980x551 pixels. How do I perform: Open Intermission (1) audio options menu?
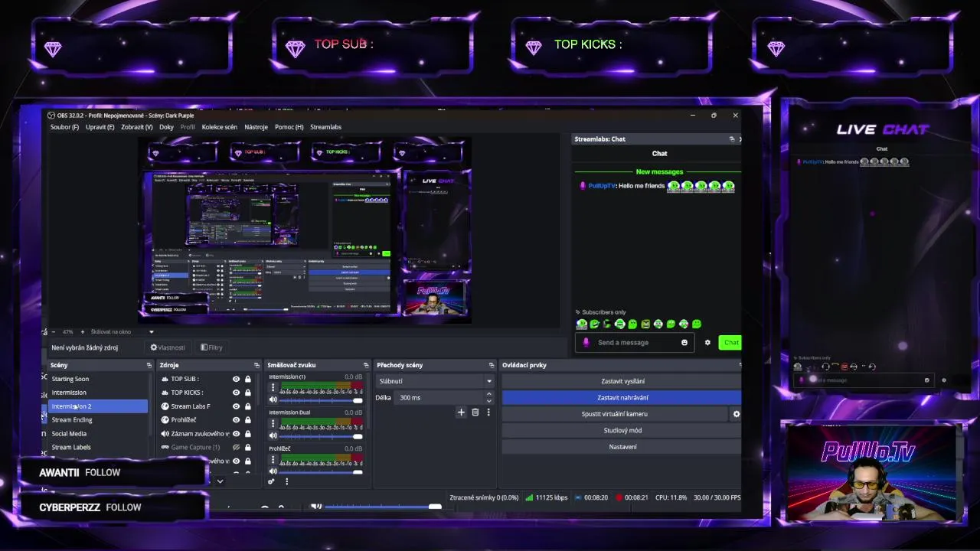(273, 387)
